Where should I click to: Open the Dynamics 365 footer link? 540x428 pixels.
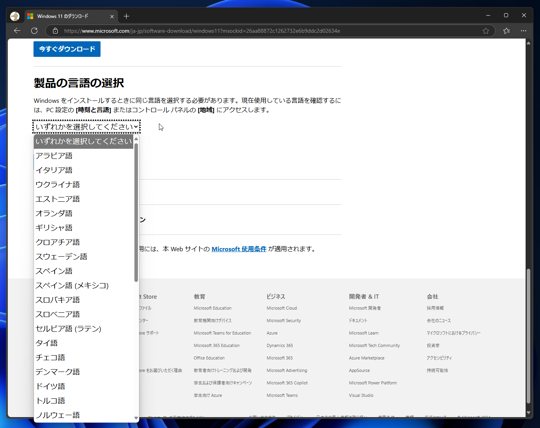coord(280,345)
